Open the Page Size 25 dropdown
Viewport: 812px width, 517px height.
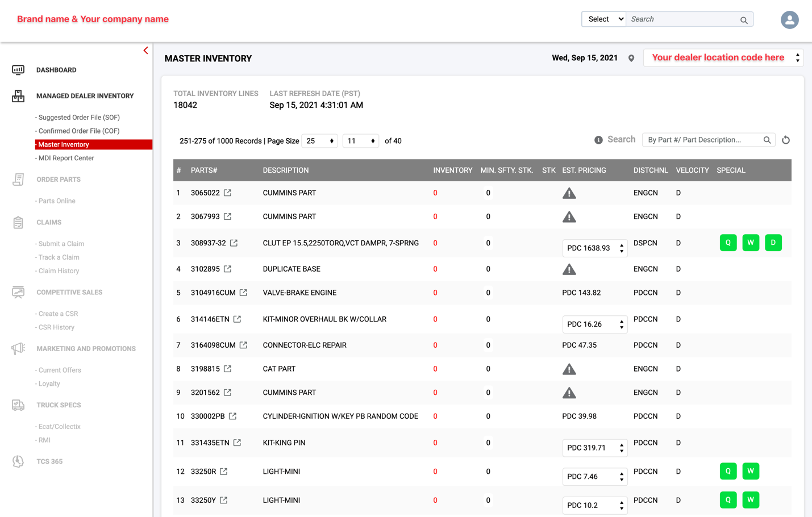pyautogui.click(x=319, y=141)
